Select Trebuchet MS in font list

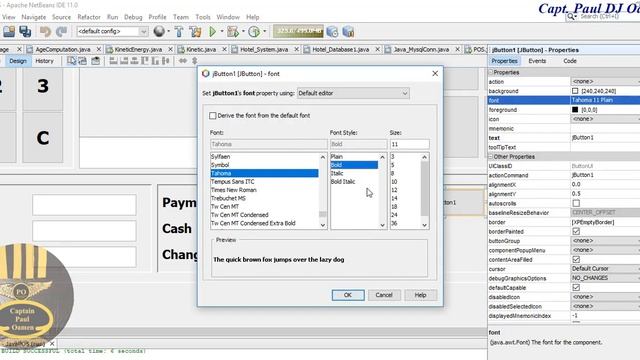(228, 198)
